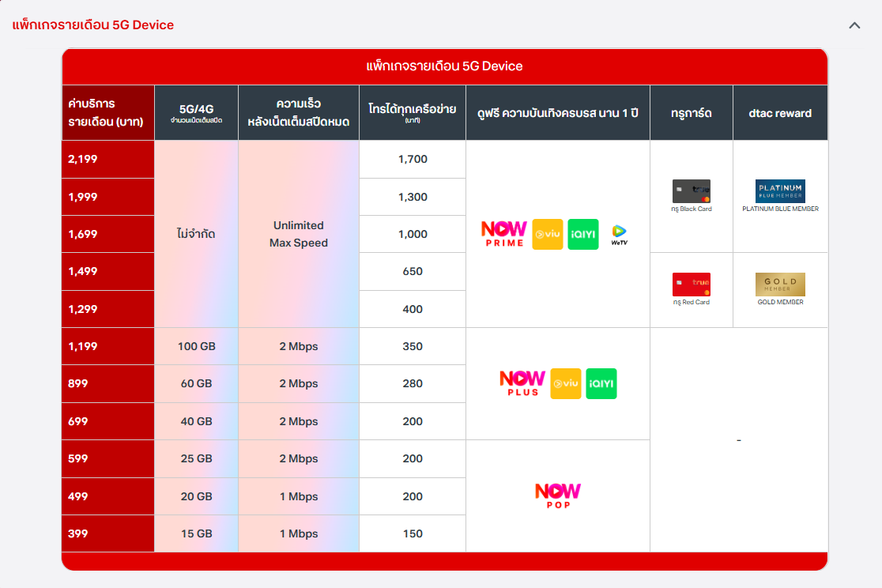Viewport: 882px width, 588px height.
Task: Click the 40 GB data cell
Action: pos(196,421)
